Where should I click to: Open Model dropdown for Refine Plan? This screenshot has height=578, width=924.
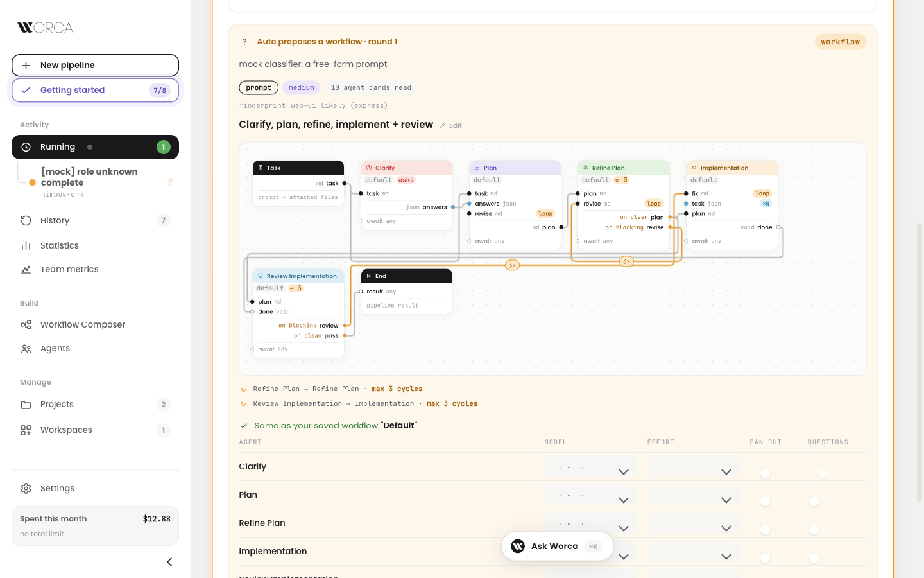click(x=590, y=523)
